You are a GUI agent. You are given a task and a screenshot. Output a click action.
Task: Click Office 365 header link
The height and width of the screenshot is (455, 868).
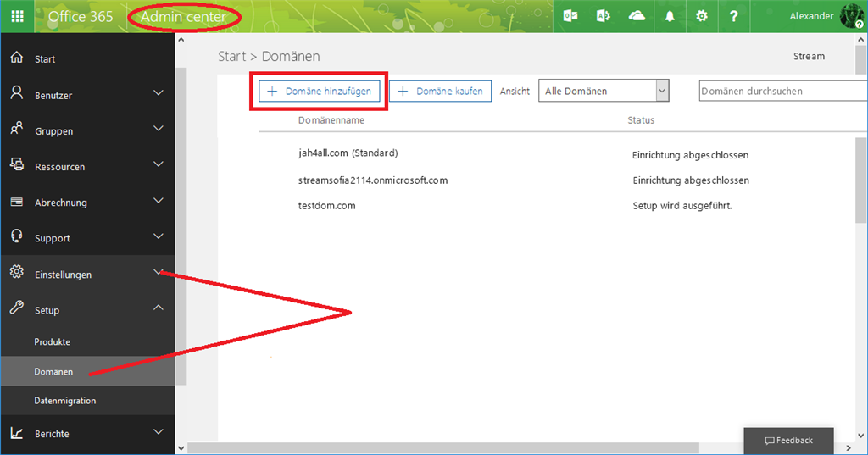pyautogui.click(x=81, y=17)
